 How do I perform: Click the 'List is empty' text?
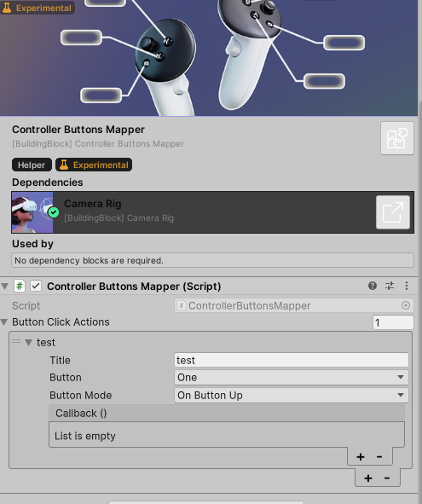(85, 436)
